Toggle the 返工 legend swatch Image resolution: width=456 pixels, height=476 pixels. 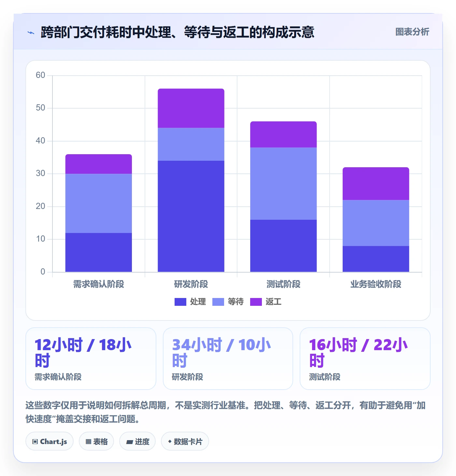point(256,302)
